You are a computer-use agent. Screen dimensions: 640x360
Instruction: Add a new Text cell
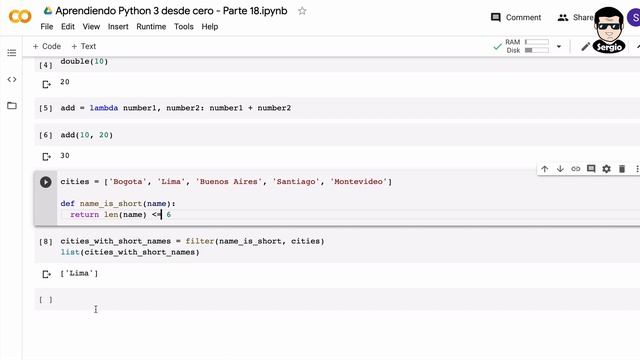pos(84,46)
